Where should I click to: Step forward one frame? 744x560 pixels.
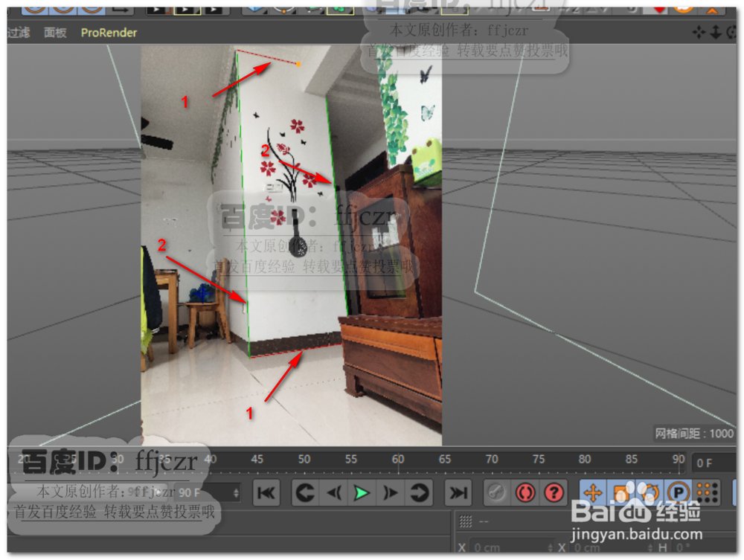point(391,493)
